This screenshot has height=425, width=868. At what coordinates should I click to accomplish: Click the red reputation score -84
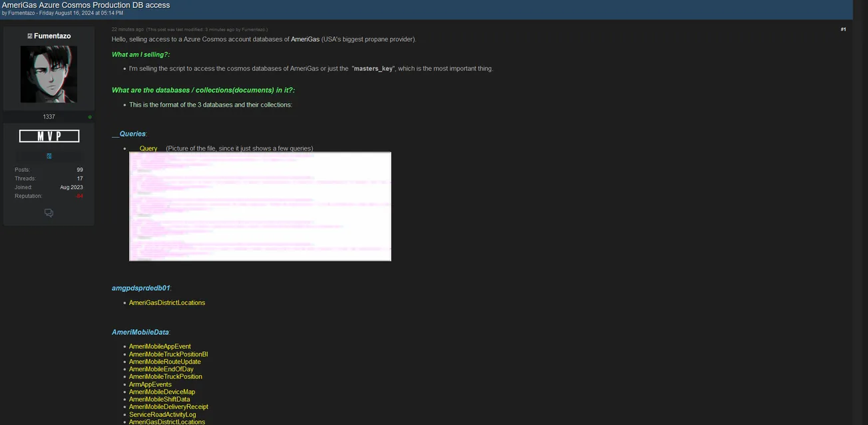[79, 196]
